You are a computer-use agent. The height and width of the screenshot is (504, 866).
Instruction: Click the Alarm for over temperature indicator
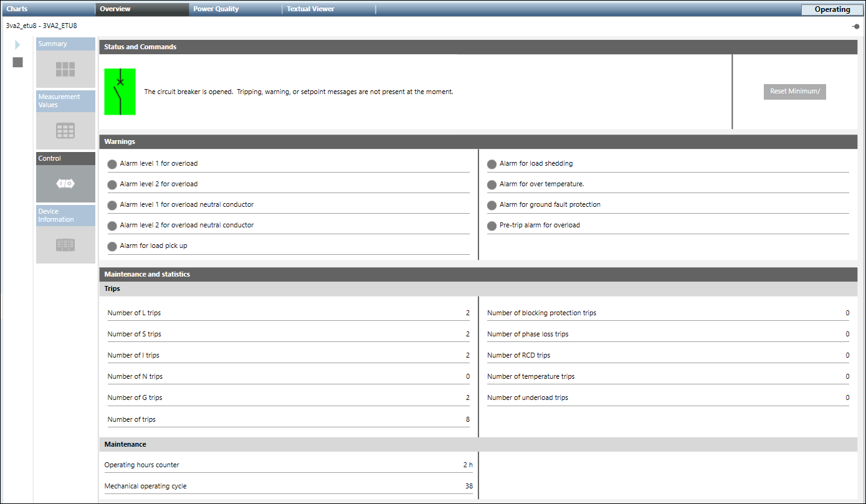point(492,185)
